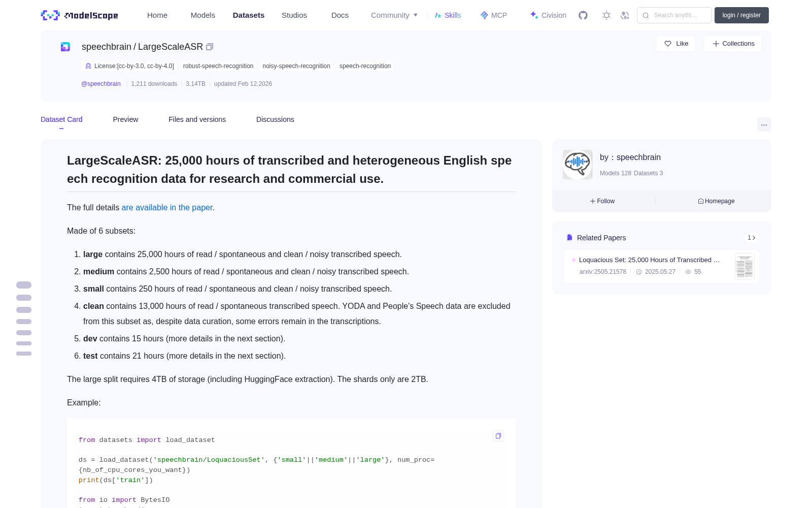Go to the Home page
The image size is (812, 508).
point(157,15)
